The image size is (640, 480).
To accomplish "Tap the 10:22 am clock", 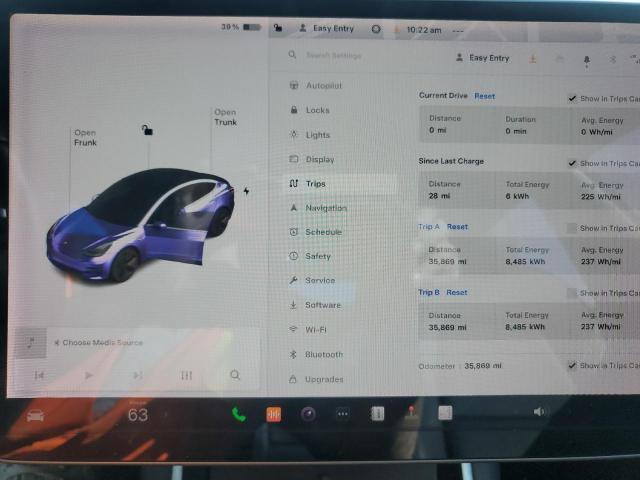I will coord(424,30).
